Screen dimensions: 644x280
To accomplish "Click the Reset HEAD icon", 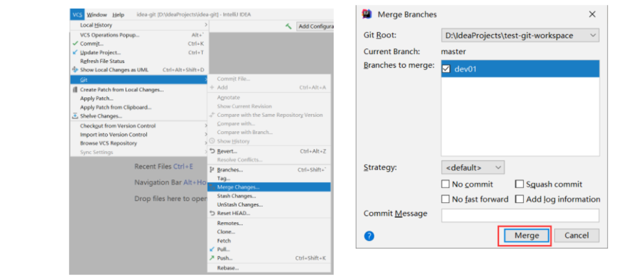I will coord(212,213).
